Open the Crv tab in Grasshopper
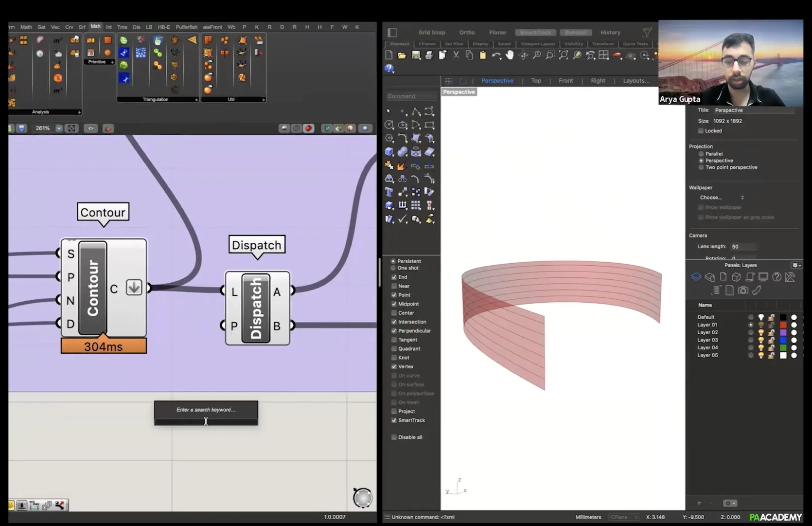 click(69, 27)
